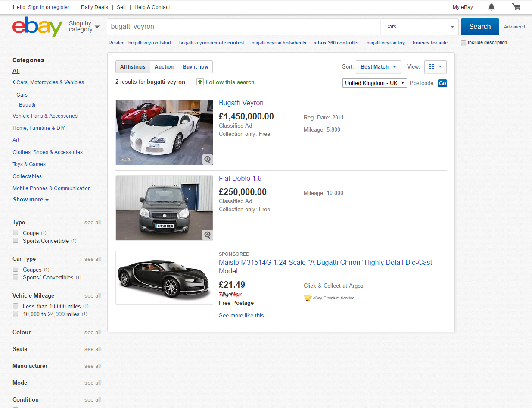Click the blue Search button

480,27
